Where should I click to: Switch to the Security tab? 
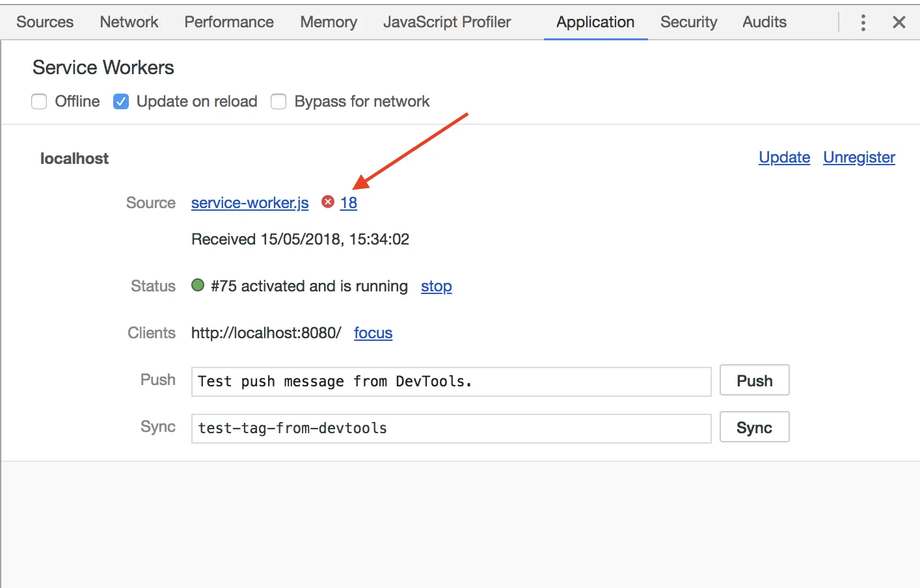(x=688, y=22)
